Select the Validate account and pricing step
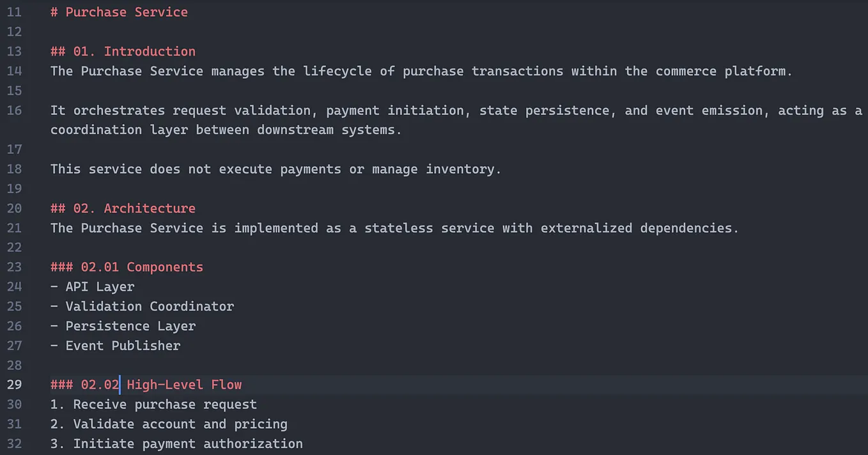This screenshot has width=868, height=455. click(169, 424)
